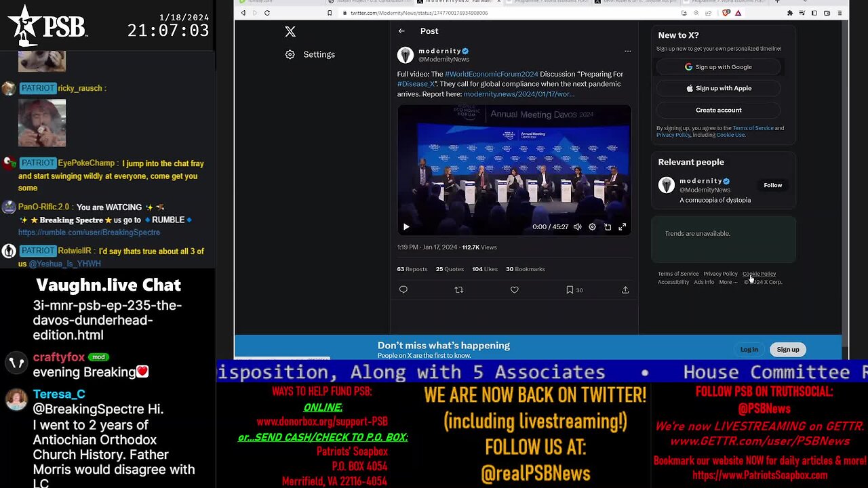Image resolution: width=868 pixels, height=488 pixels.
Task: Click EyePokeChamp username in chat
Action: [x=86, y=163]
